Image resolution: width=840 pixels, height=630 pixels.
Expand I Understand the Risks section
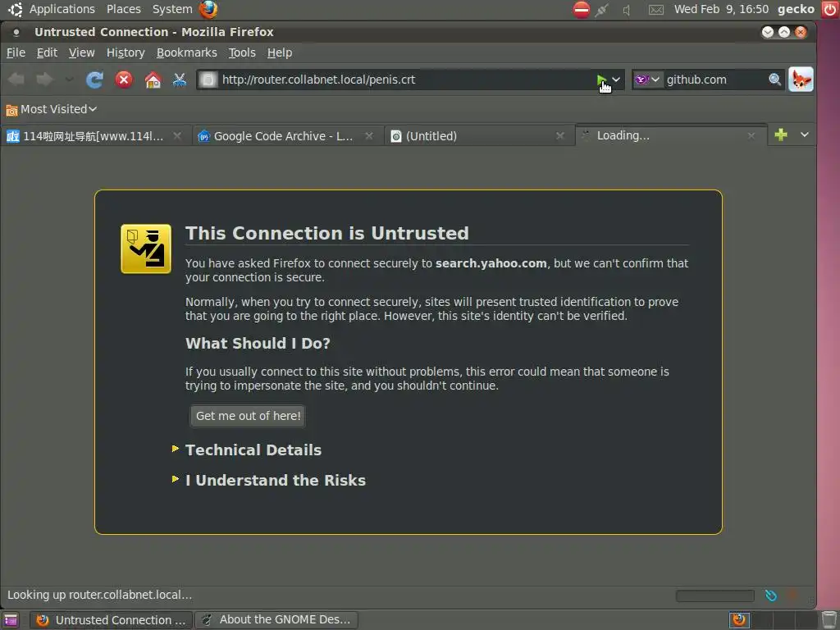[x=276, y=481]
